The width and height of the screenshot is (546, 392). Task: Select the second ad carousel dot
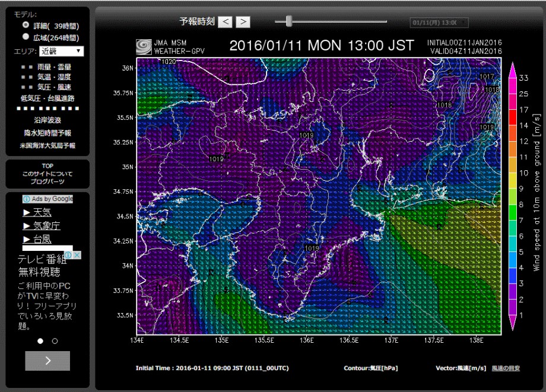coord(55,341)
